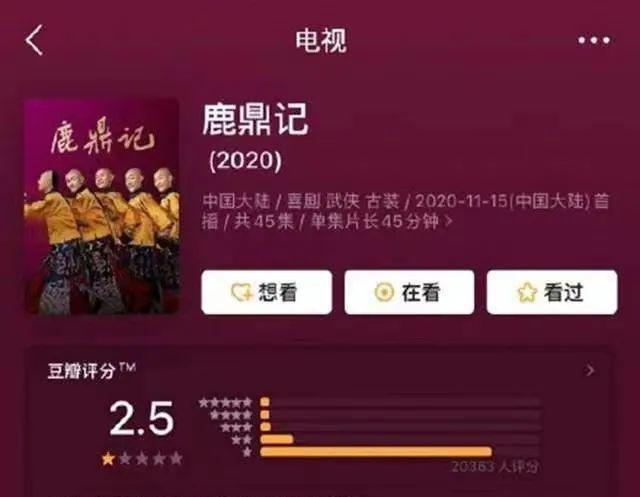Open rating details via the 豆瓣评分 chevron
The height and width of the screenshot is (497, 640).
click(x=589, y=371)
